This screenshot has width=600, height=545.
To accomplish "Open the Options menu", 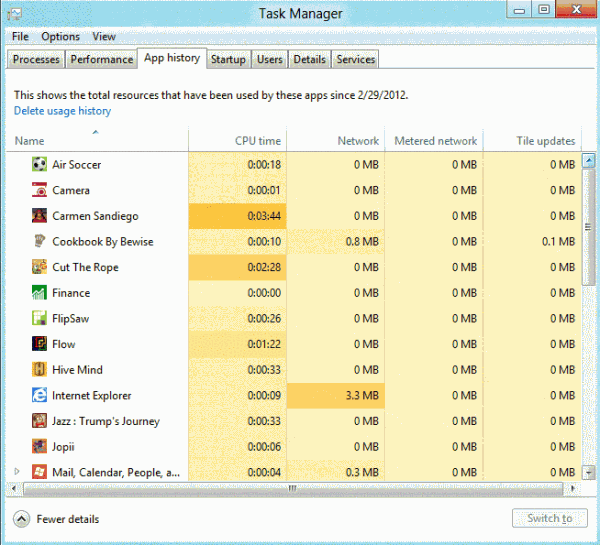I will [x=60, y=37].
